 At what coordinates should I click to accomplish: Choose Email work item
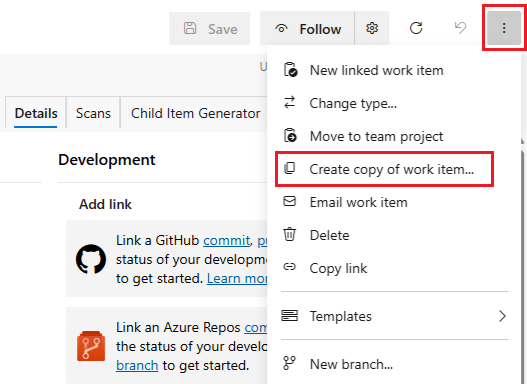click(394, 202)
